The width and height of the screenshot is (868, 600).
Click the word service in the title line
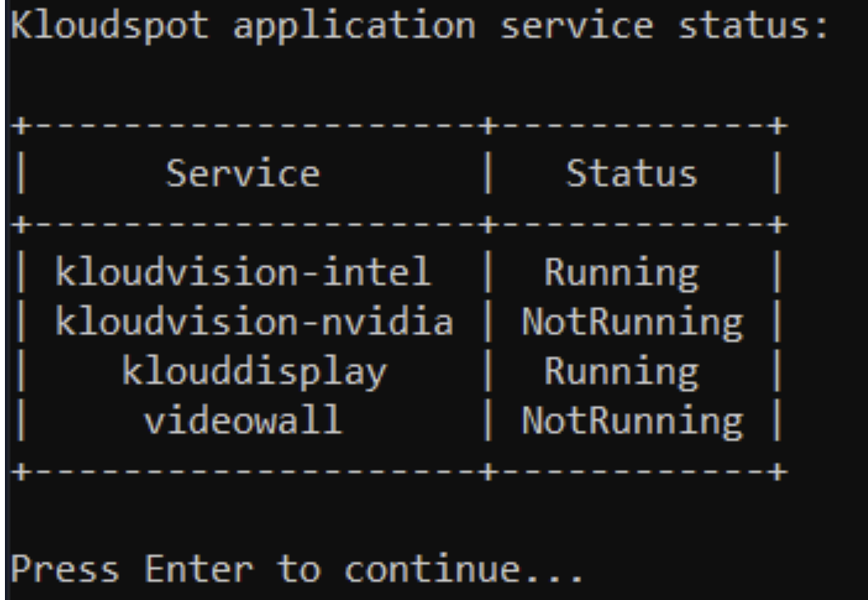point(576,26)
